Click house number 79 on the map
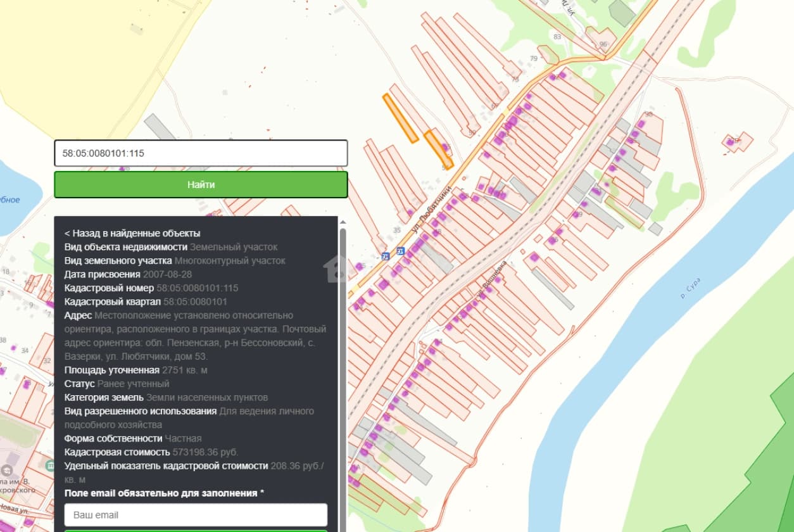 click(x=533, y=59)
